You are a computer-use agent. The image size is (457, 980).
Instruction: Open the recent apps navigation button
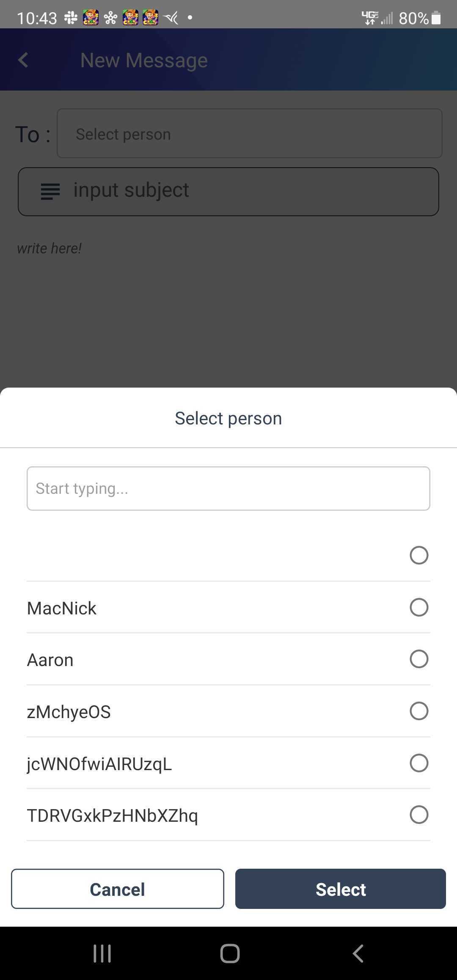(x=102, y=953)
